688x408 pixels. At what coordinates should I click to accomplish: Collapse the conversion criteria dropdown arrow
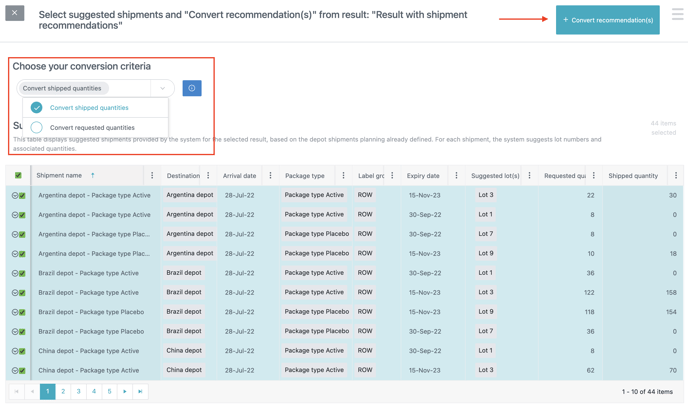pyautogui.click(x=162, y=88)
